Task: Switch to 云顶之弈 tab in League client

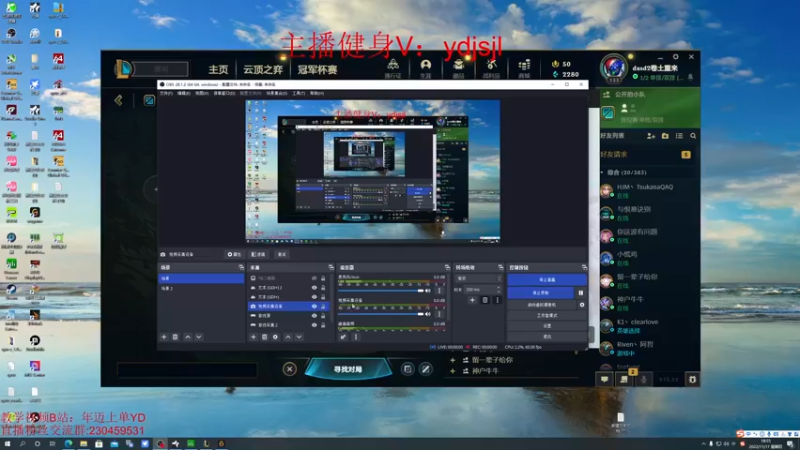Action: (263, 69)
